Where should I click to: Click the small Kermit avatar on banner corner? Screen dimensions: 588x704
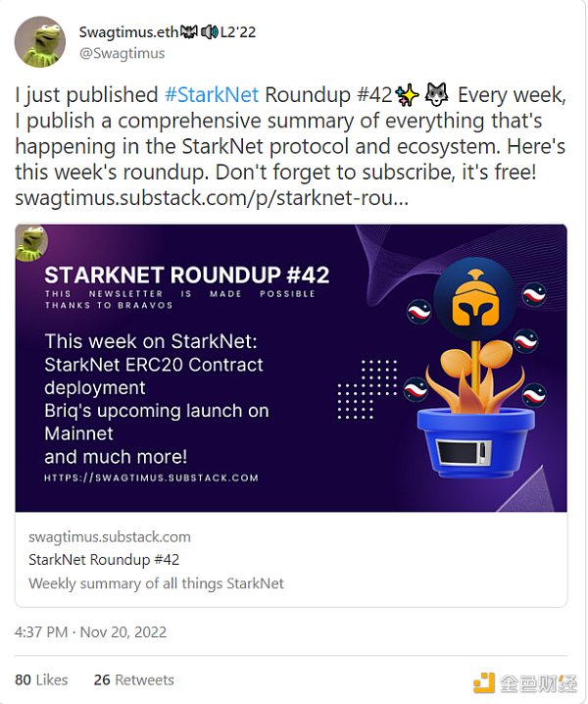[31, 243]
